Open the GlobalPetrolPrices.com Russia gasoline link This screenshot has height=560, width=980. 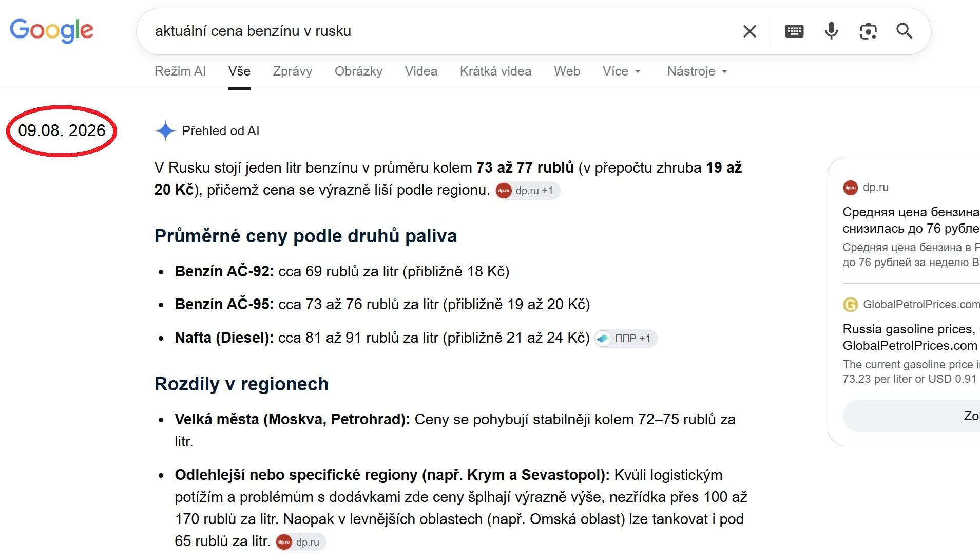tap(911, 337)
